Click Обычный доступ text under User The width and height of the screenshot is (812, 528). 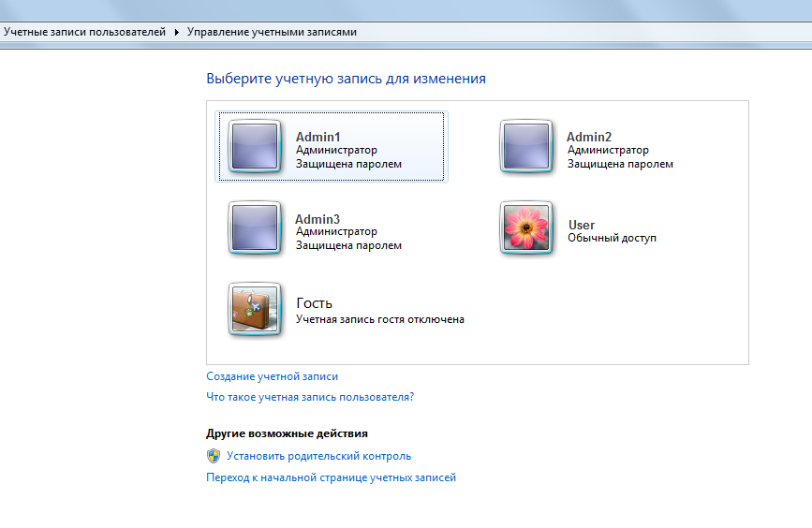pos(612,238)
